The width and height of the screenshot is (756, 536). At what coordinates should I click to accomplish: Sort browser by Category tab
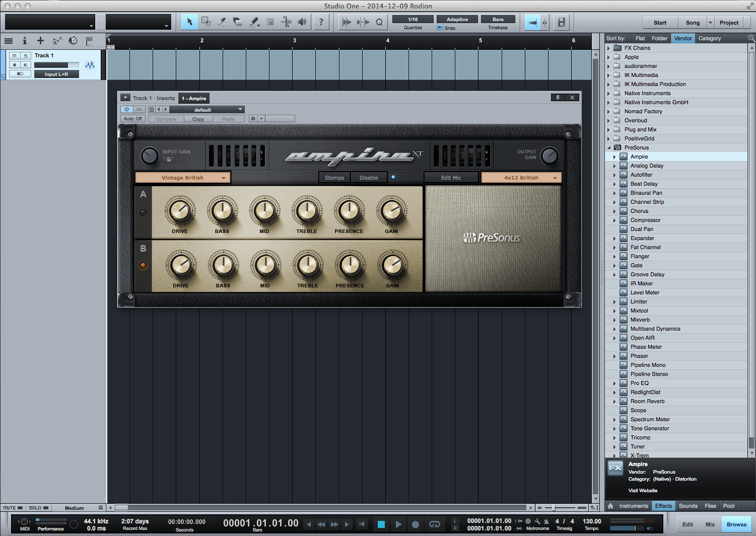709,38
